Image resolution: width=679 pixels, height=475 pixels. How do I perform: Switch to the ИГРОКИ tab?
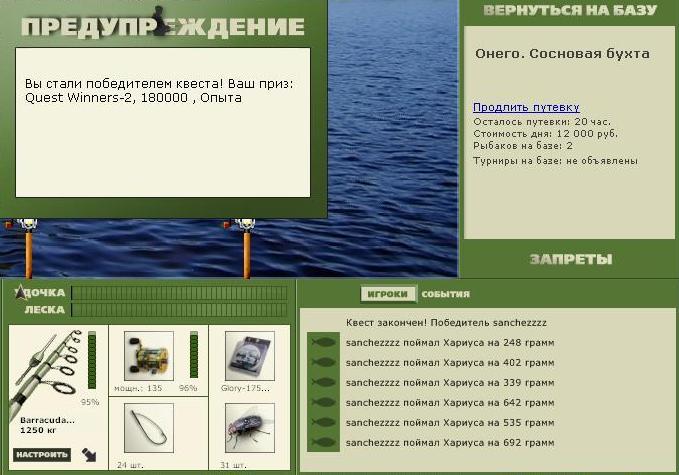(388, 294)
